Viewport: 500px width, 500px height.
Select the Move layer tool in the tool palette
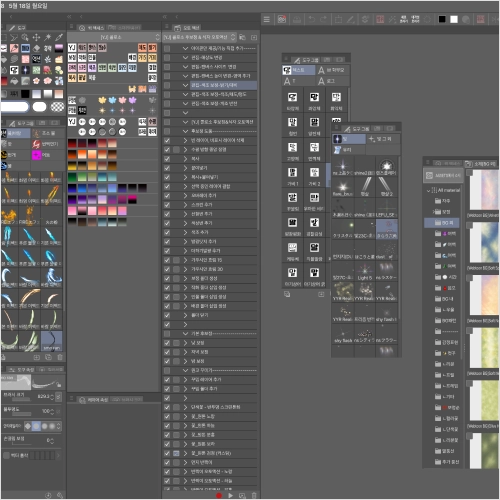tap(36, 37)
